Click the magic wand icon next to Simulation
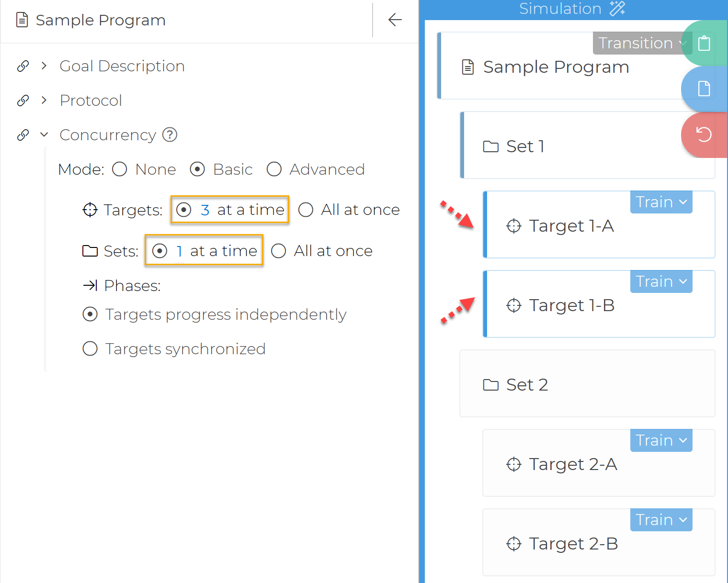This screenshot has height=583, width=728. point(617,8)
